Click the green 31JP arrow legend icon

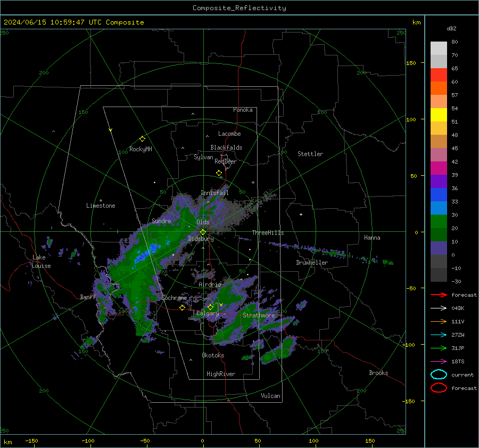(x=439, y=348)
